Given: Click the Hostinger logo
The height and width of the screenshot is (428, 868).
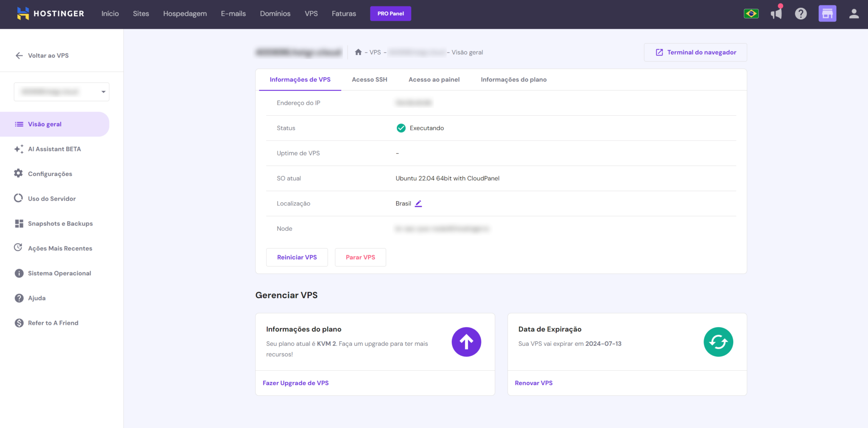Looking at the screenshot, I should (50, 14).
